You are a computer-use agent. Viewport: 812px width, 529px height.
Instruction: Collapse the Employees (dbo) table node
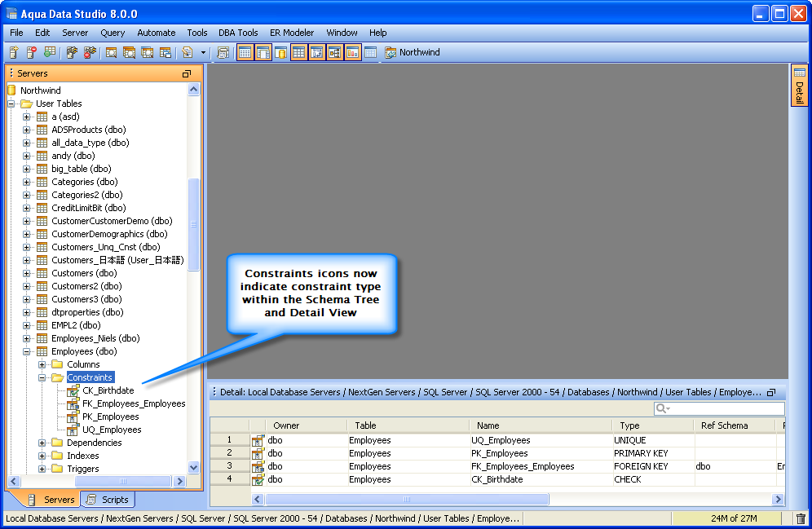coord(26,351)
